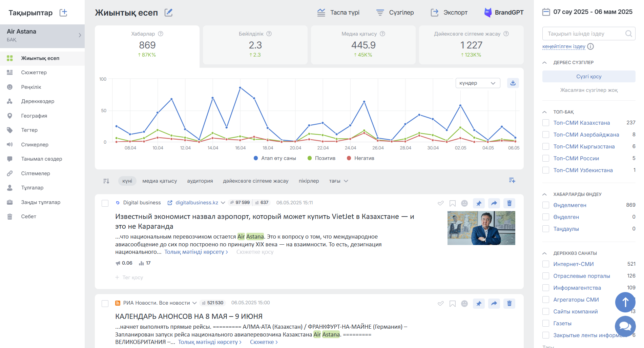The width and height of the screenshot is (644, 348).
Task: Open Реңкілік in the sidebar
Action: [31, 87]
